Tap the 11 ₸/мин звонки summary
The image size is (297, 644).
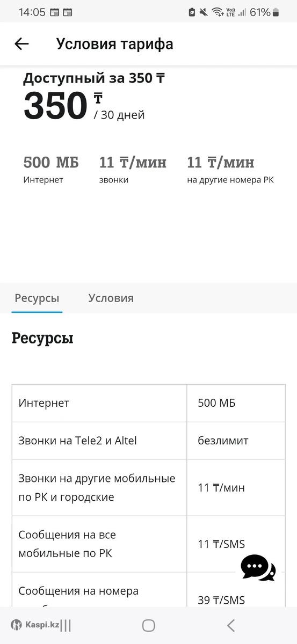(x=133, y=170)
